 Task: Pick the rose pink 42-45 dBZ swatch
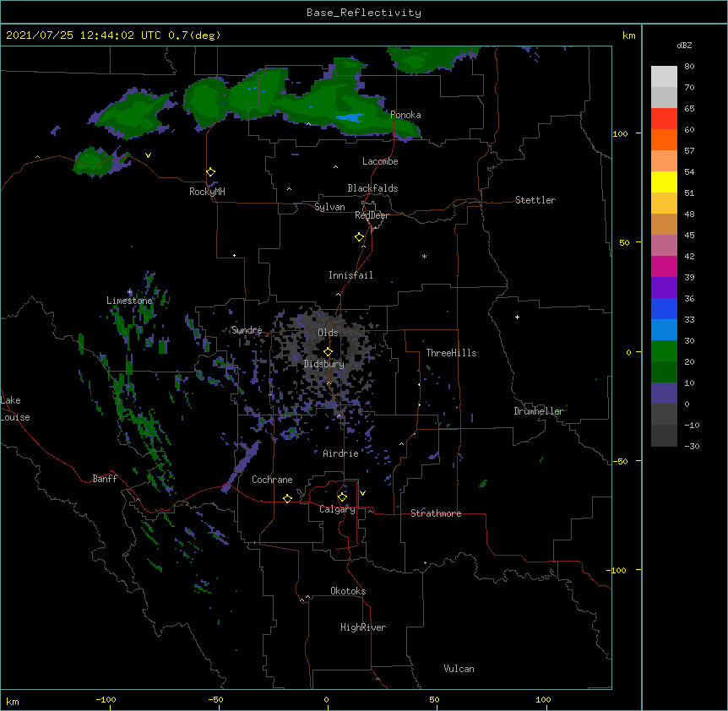click(x=664, y=245)
